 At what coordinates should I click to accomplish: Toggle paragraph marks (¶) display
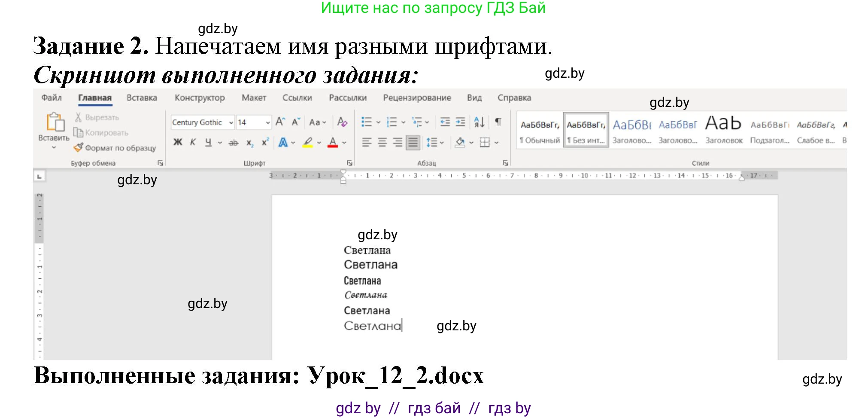(x=498, y=122)
